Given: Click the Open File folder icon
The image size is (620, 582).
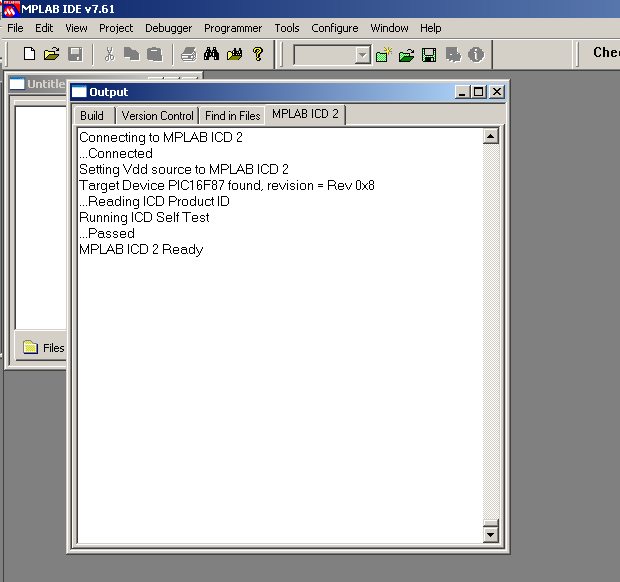Looking at the screenshot, I should click(51, 54).
